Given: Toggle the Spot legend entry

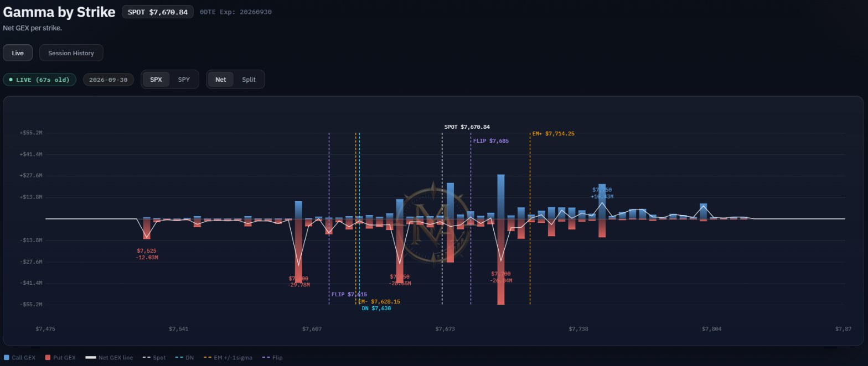Looking at the screenshot, I should (x=154, y=358).
